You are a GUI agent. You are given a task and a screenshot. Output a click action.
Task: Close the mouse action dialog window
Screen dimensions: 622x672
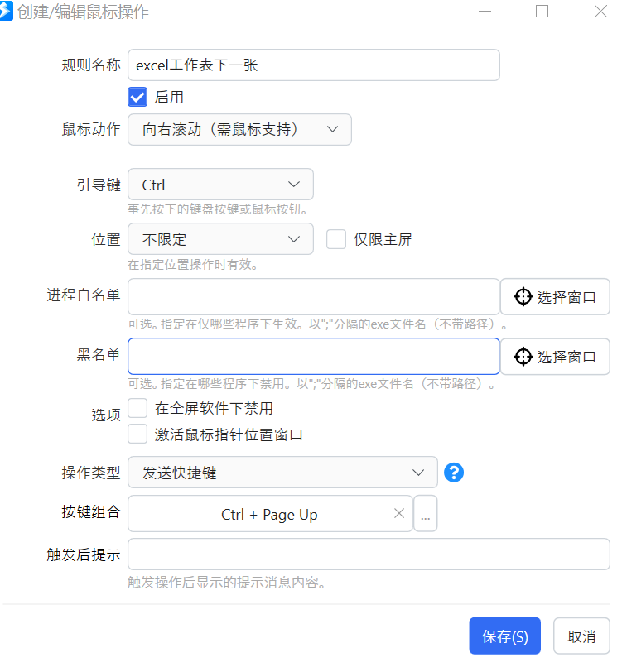click(601, 12)
